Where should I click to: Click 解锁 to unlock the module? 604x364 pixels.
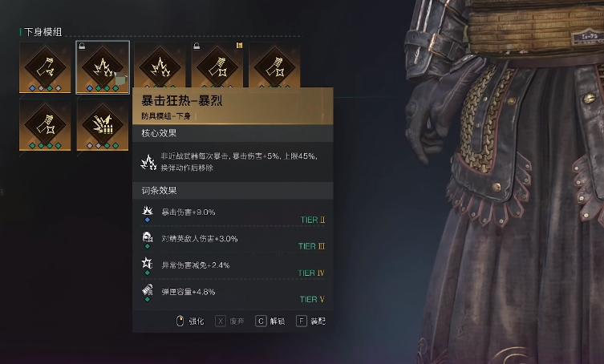tap(270, 321)
